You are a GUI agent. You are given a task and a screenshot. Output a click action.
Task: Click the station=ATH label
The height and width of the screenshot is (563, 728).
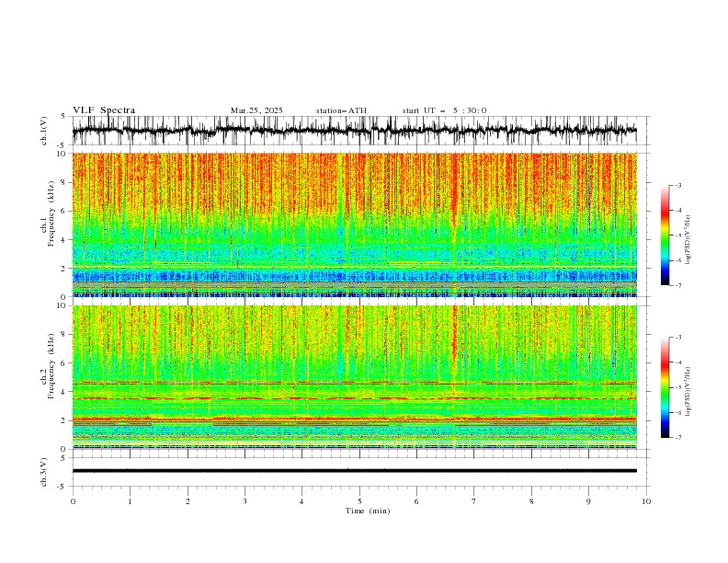[341, 110]
